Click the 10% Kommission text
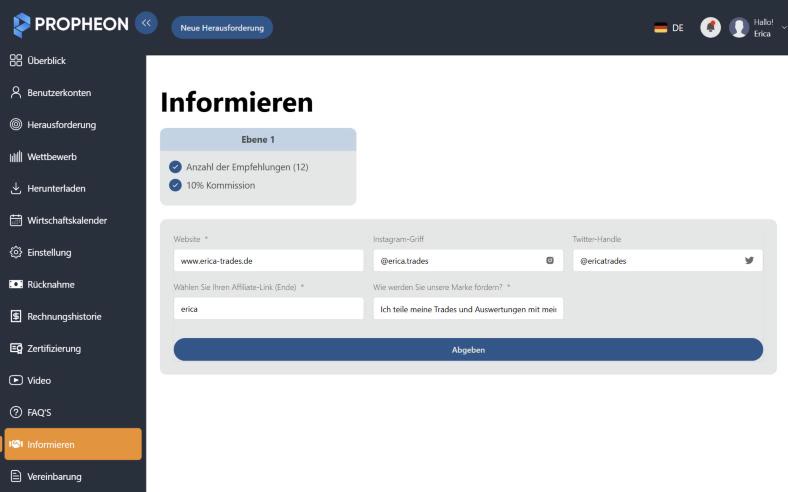788x492 pixels. pos(221,185)
